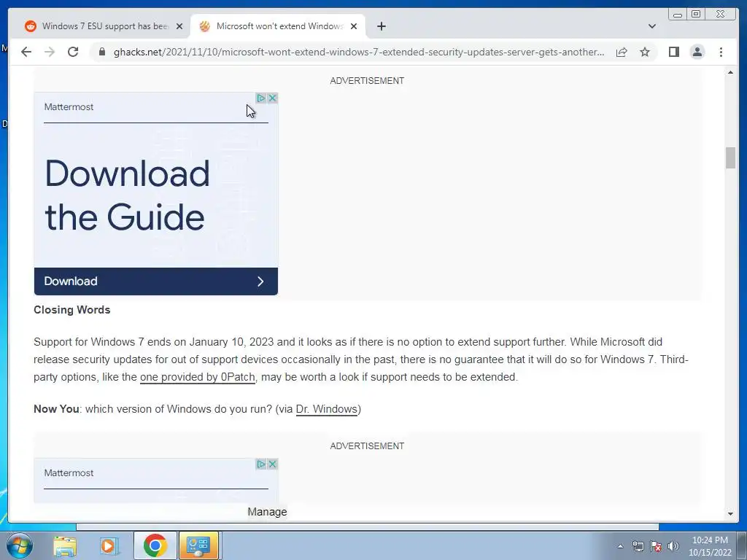747x560 pixels.
Task: Bookmark this page with the star
Action: [x=645, y=52]
